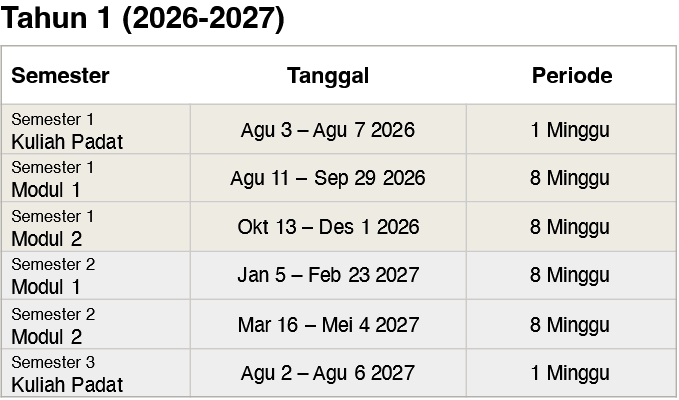Select the Semester 2 Modul 1 cell
Viewport: 679px width, 400px height.
tap(60, 276)
